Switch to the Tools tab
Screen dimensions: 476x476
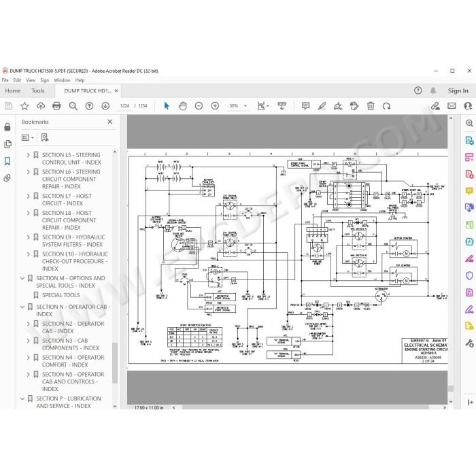tap(38, 90)
